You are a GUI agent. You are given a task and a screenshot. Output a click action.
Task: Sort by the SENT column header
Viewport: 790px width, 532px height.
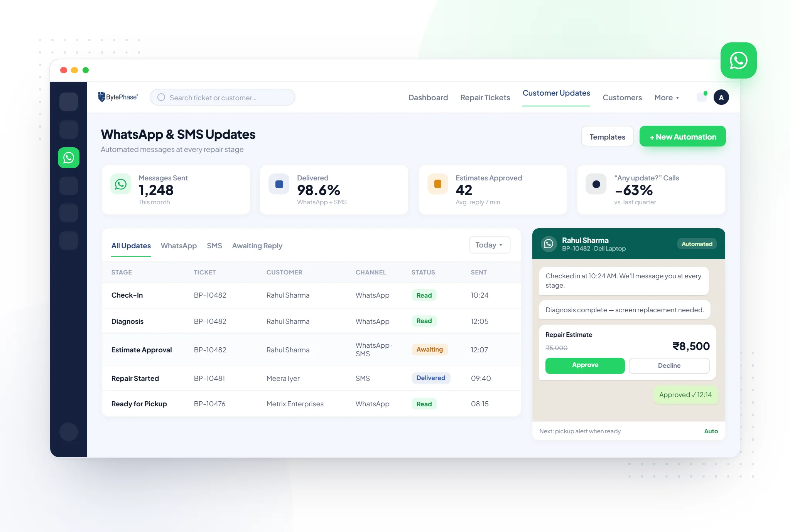pos(479,272)
